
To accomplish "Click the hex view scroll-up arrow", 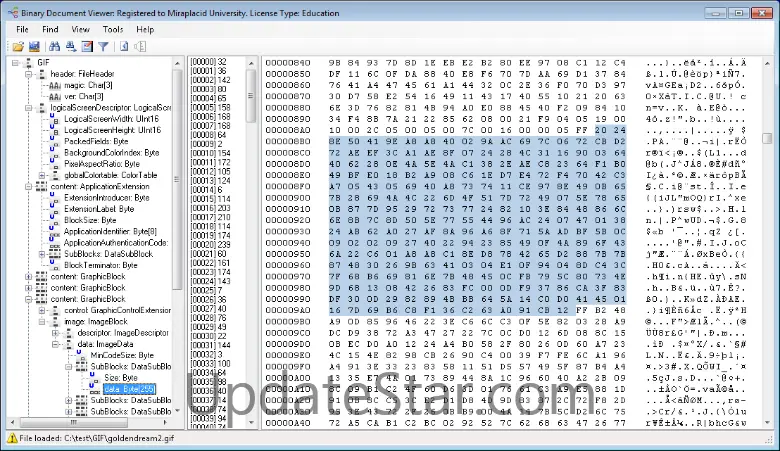I will point(767,63).
